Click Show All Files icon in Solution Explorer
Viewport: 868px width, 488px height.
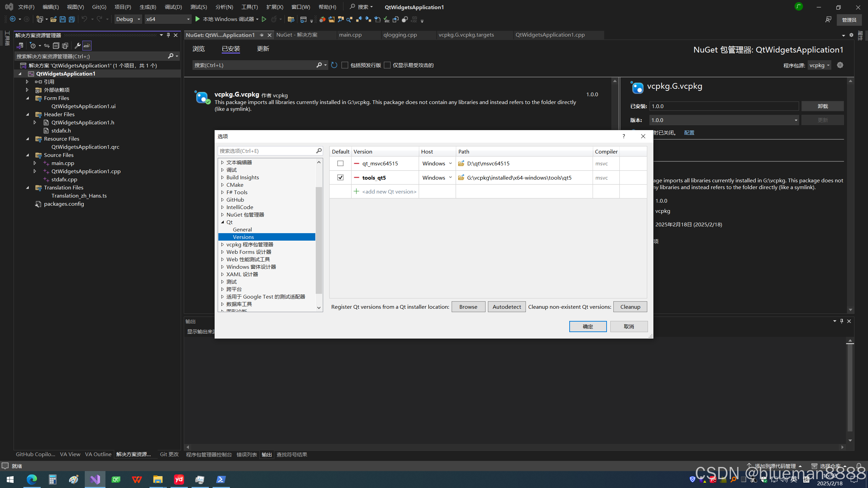65,46
